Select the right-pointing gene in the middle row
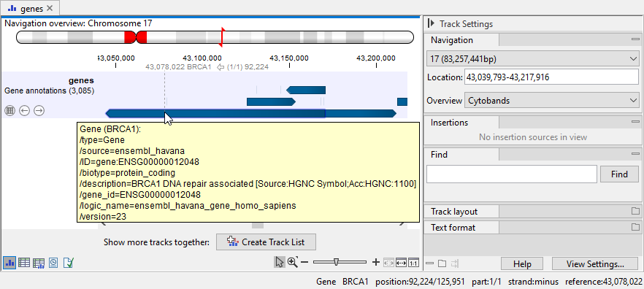 (x=271, y=101)
